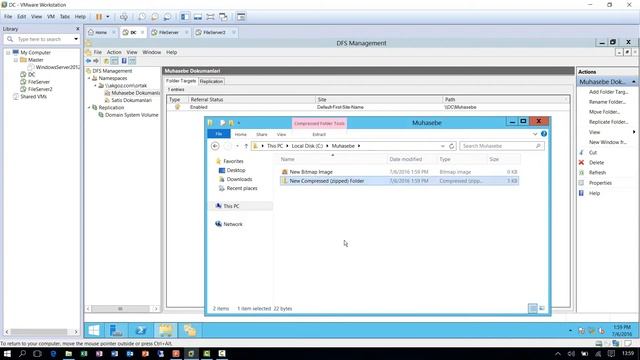The height and width of the screenshot is (360, 640).
Task: Click the Unity mode icon in VMware toolbar
Action: (223, 17)
